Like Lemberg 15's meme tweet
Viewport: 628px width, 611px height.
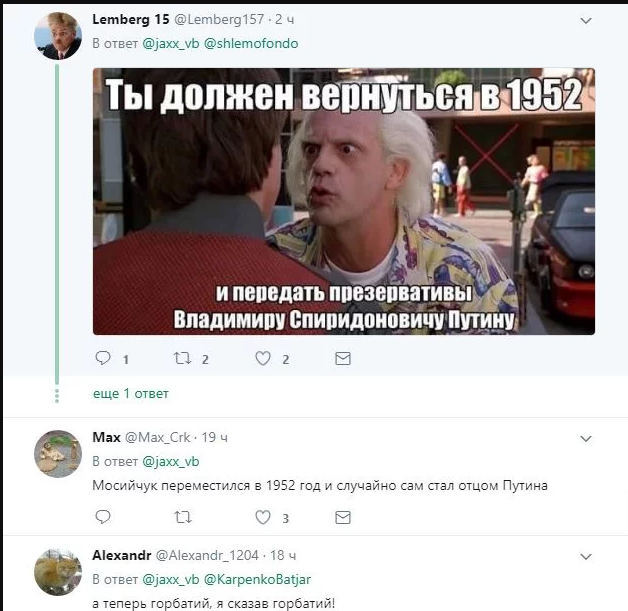pos(263,358)
